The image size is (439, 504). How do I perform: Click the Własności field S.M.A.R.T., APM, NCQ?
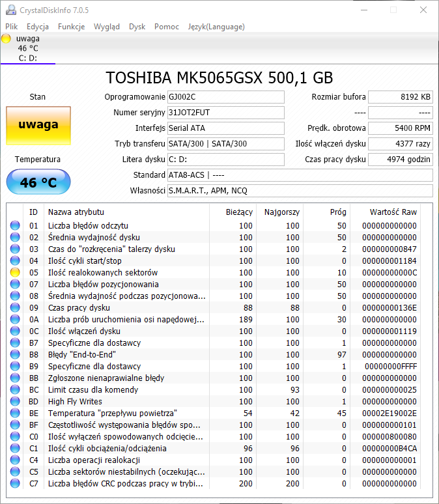point(300,191)
